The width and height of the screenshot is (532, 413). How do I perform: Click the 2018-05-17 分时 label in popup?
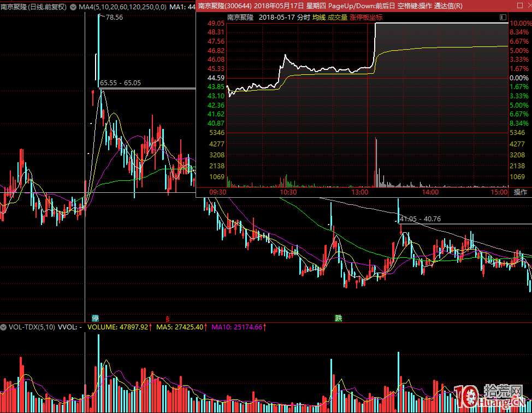[285, 17]
